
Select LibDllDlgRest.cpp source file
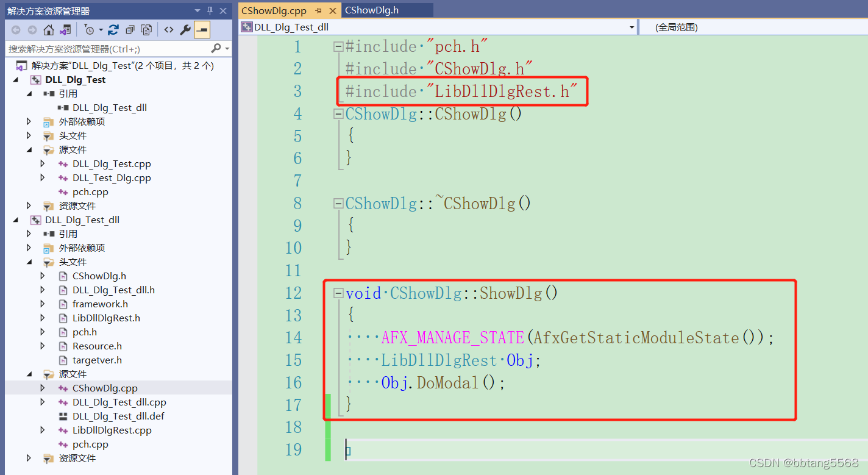112,430
